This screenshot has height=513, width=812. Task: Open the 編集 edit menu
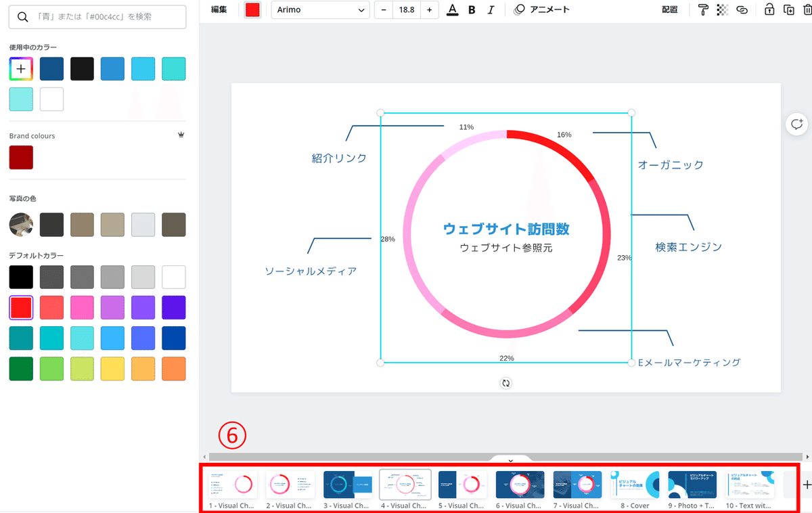(x=218, y=9)
